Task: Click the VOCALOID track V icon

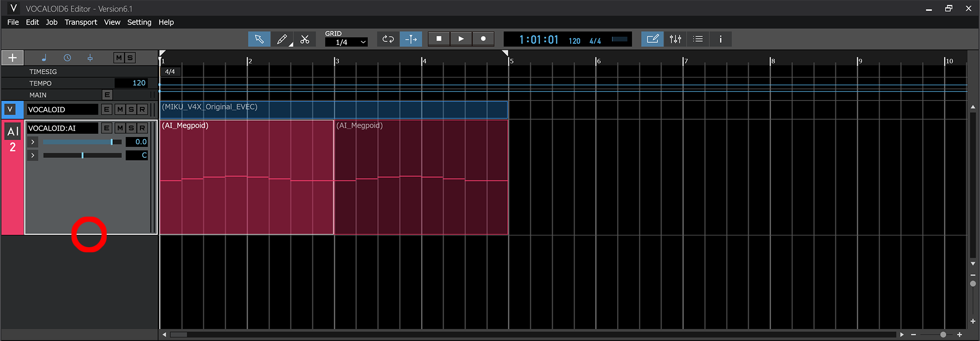Action: [10, 110]
